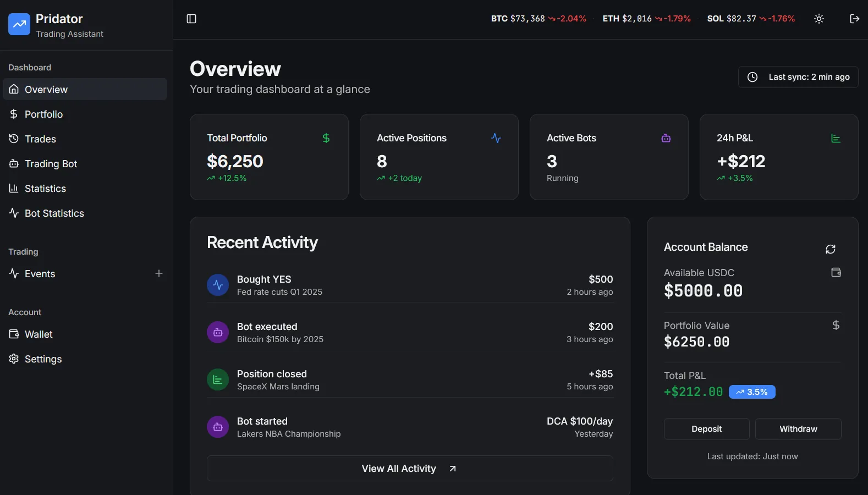The height and width of the screenshot is (495, 868).
Task: Click the Pridator logo icon
Action: point(19,24)
